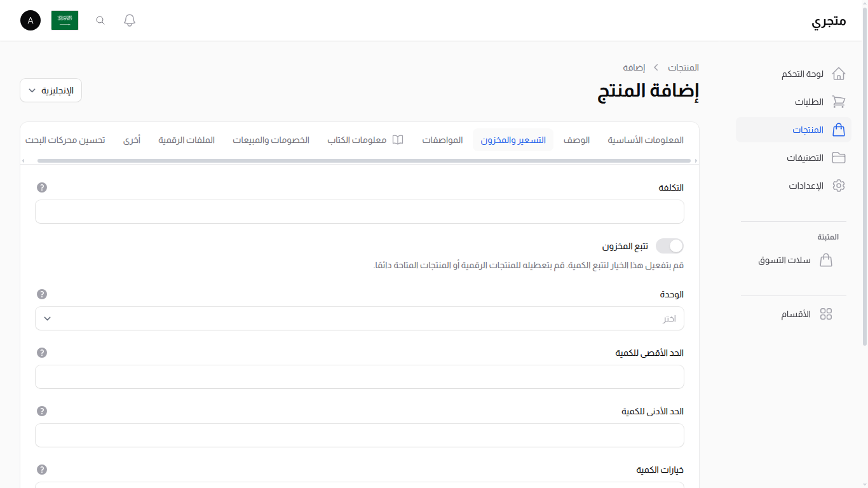This screenshot has width=868, height=488.
Task: Open the search icon in the top bar
Action: point(100,20)
